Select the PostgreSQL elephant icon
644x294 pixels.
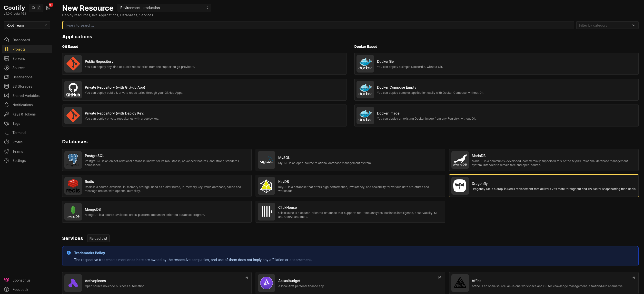click(73, 160)
